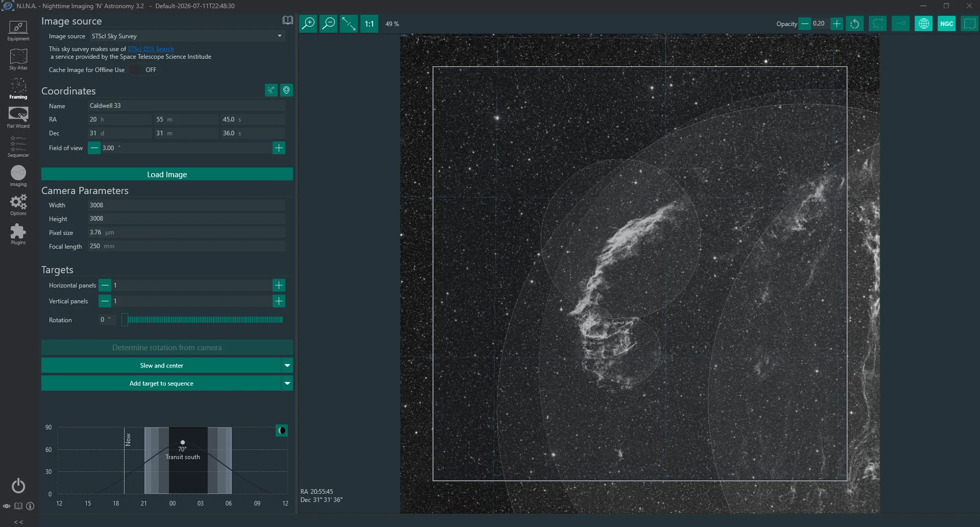The image size is (980, 527).
Task: Open the about info icon
Action: click(x=30, y=506)
